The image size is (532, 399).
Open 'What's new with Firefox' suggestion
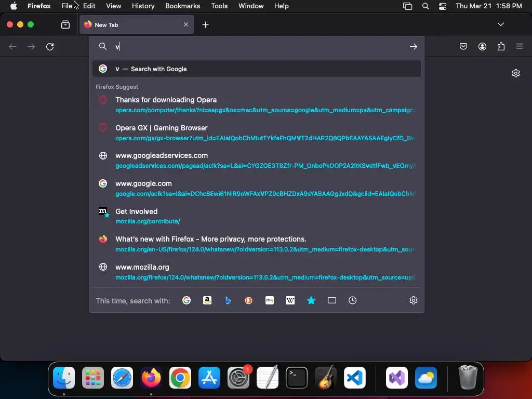(x=257, y=244)
